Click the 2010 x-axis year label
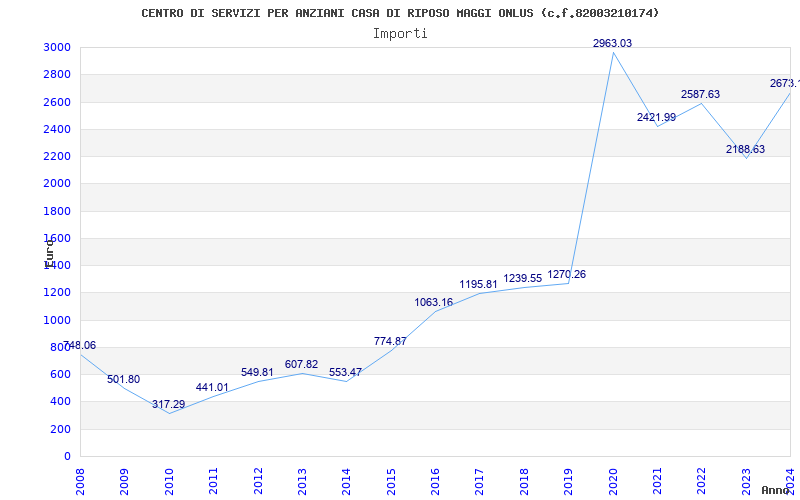Viewport: 800px width, 500px height. point(169,481)
